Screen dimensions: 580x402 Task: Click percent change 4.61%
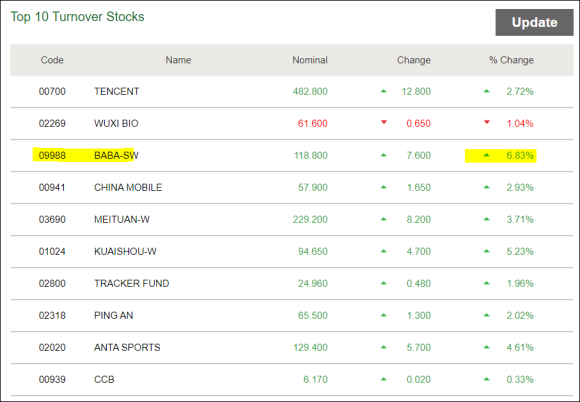[x=520, y=347]
